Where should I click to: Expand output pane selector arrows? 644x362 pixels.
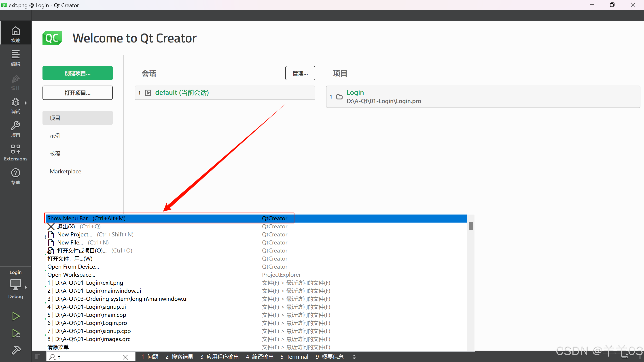pos(354,357)
